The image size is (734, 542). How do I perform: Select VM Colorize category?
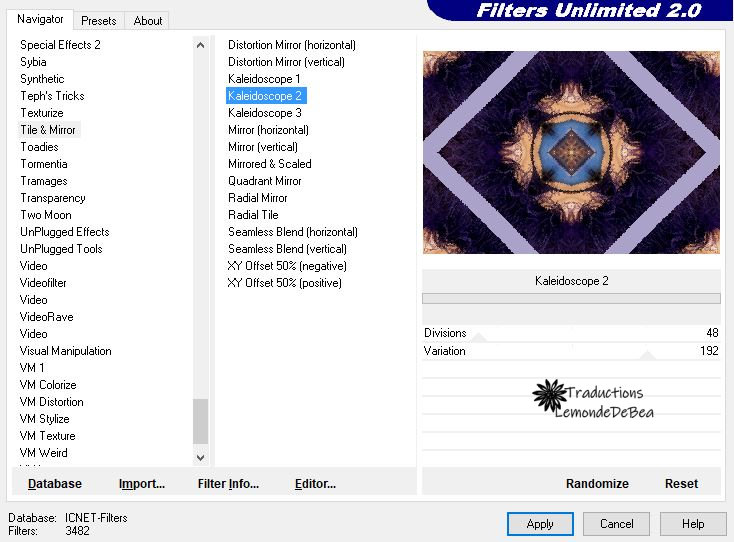[x=48, y=385]
